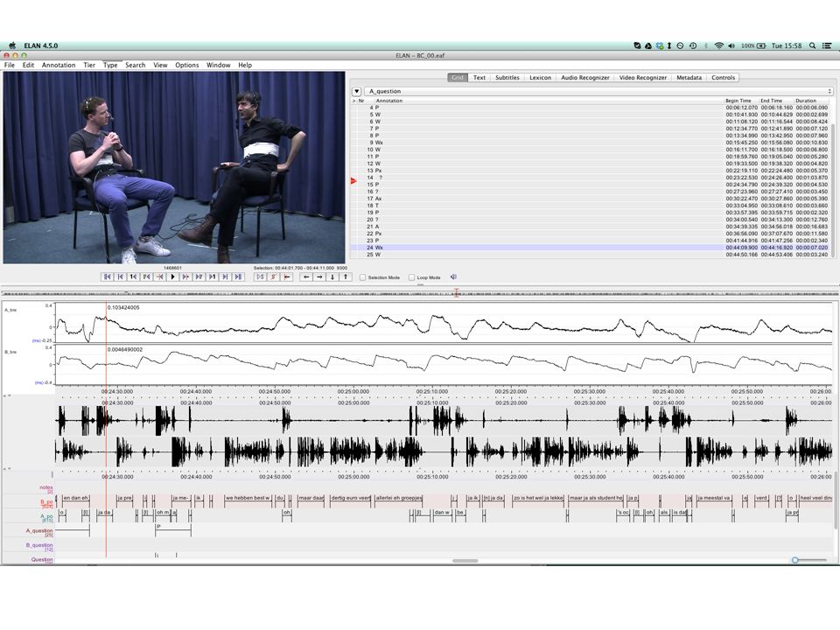Open Wi-Fi status menu
The image size is (840, 630).
click(x=719, y=45)
